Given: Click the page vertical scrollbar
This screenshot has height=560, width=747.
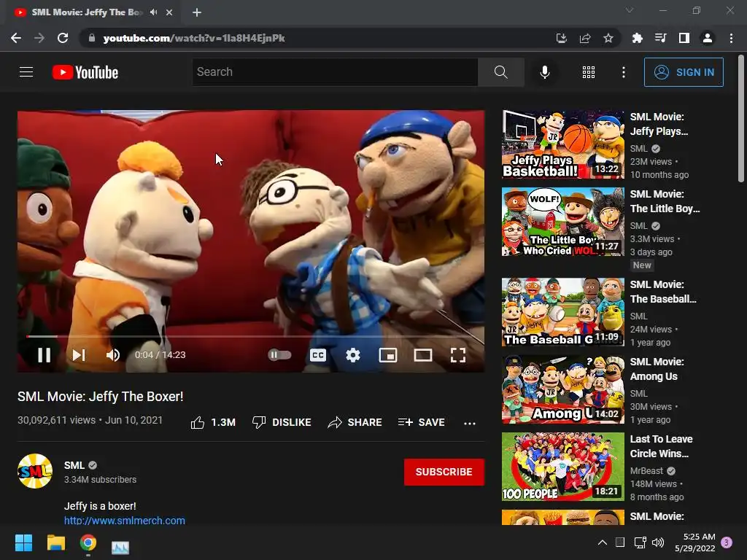Looking at the screenshot, I should [x=741, y=119].
